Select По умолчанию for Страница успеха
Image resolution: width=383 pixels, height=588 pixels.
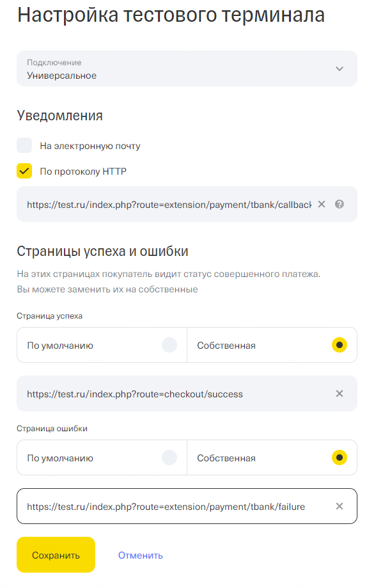[x=102, y=345]
